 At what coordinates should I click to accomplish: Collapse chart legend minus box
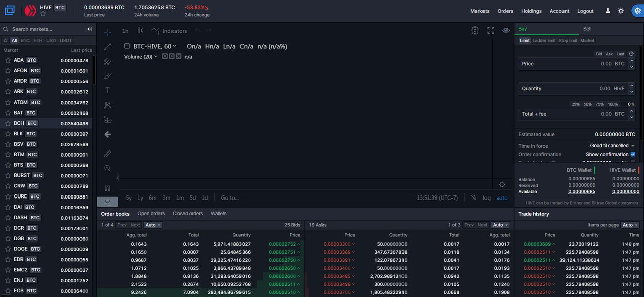pos(127,46)
